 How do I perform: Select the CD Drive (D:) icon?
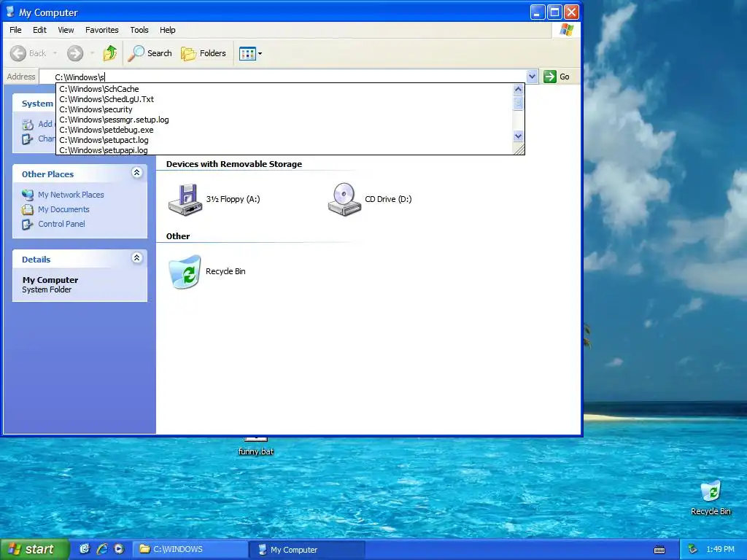coord(344,200)
